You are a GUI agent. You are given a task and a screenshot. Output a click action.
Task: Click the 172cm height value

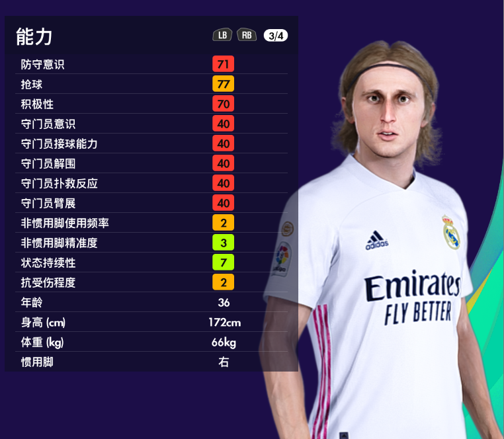tap(225, 323)
